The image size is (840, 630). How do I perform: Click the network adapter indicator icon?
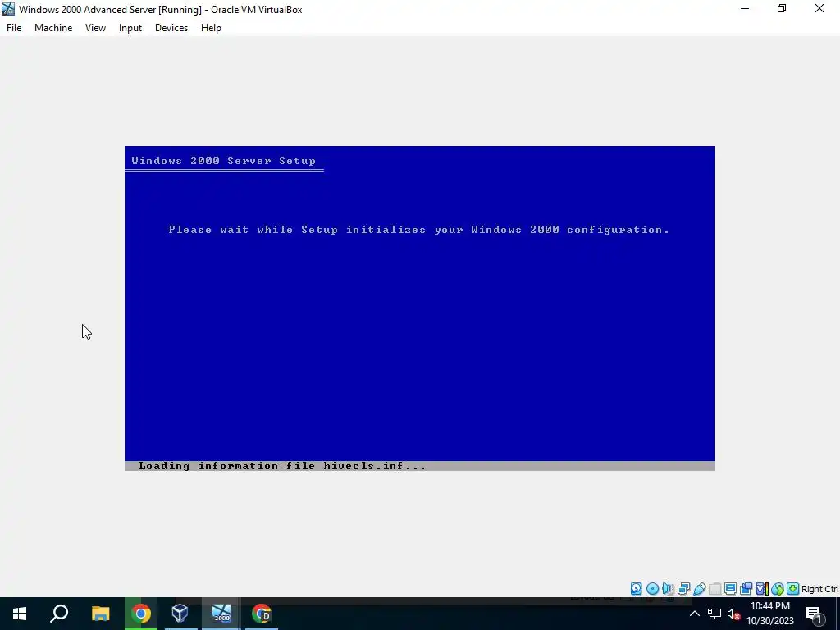pos(683,589)
